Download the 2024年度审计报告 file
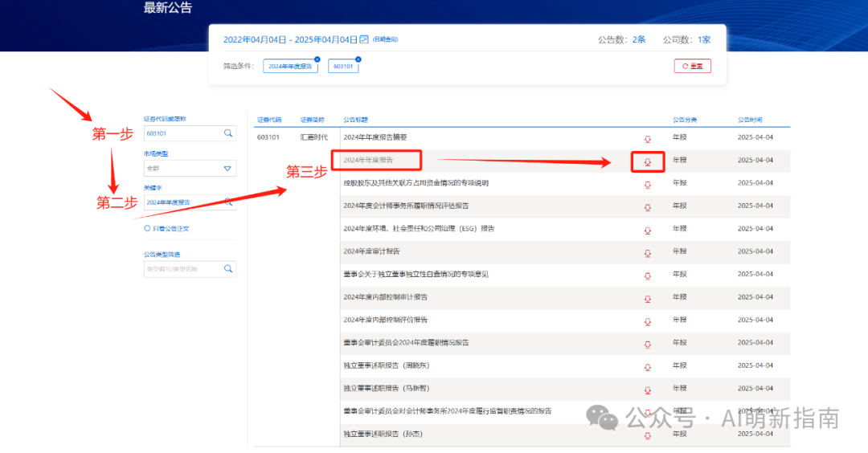The width and height of the screenshot is (868, 453). coord(647,253)
